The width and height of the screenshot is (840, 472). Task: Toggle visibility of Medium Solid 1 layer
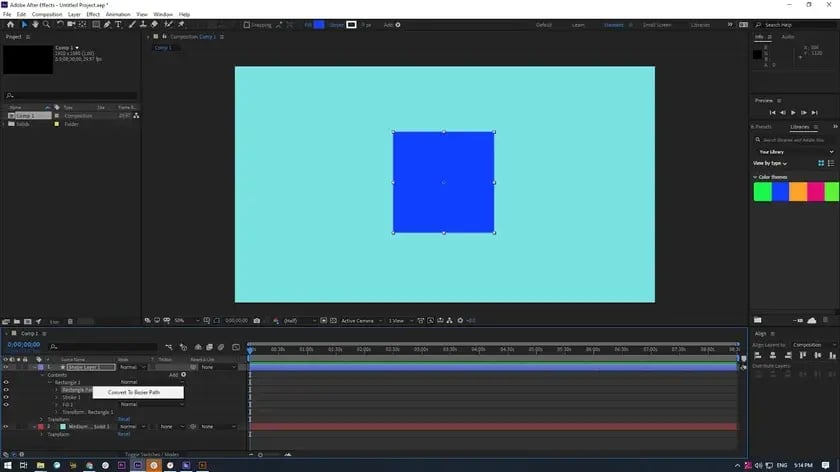(x=6, y=426)
